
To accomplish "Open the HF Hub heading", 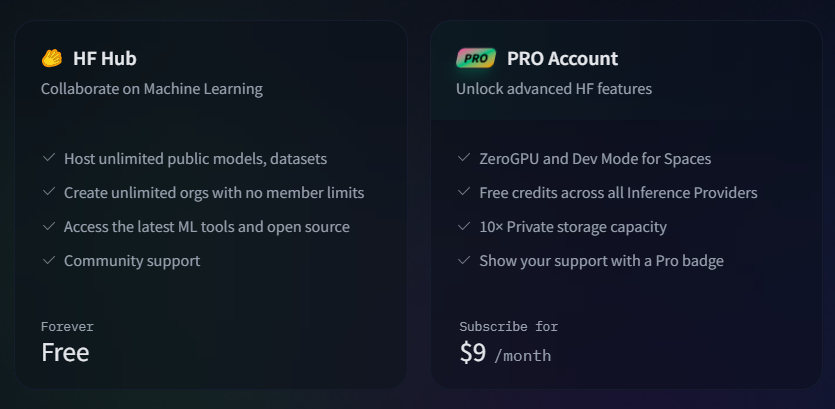I will 105,58.
